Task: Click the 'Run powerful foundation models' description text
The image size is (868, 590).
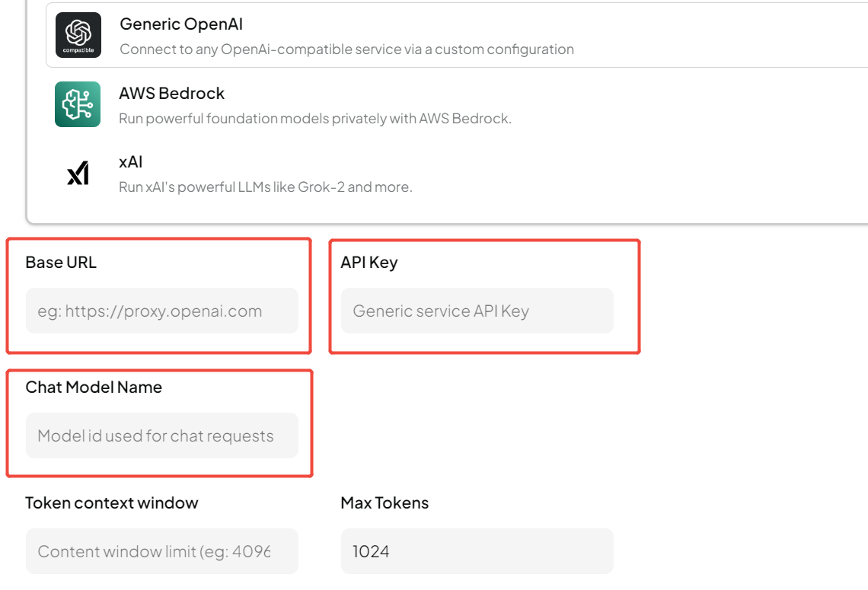Action: tap(315, 119)
